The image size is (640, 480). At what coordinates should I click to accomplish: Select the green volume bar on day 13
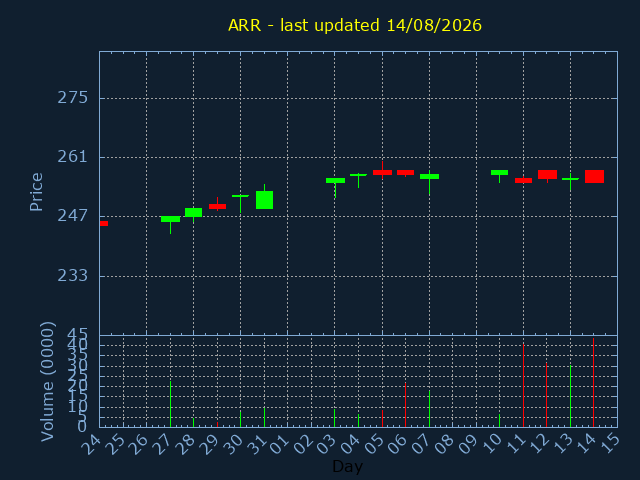click(570, 396)
